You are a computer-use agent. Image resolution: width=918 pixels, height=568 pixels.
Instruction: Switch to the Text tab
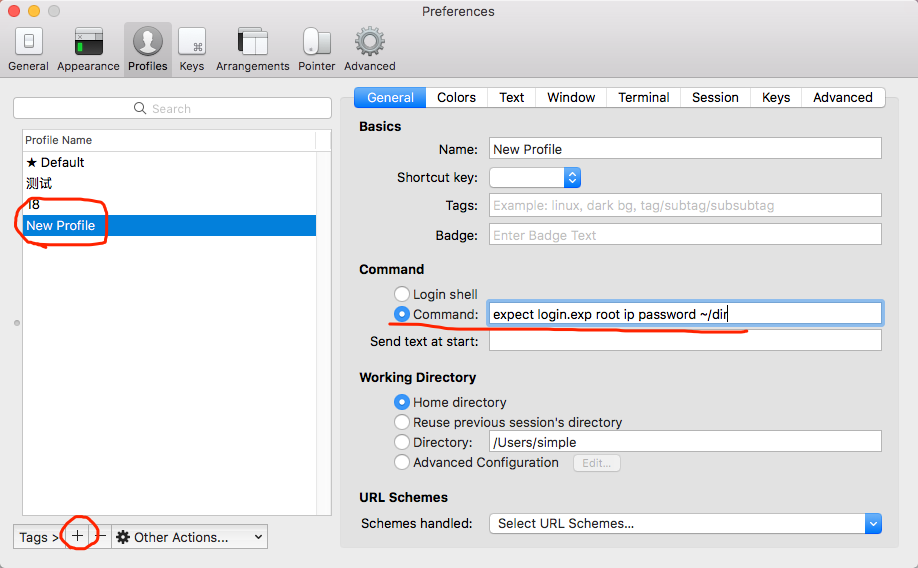coord(512,98)
